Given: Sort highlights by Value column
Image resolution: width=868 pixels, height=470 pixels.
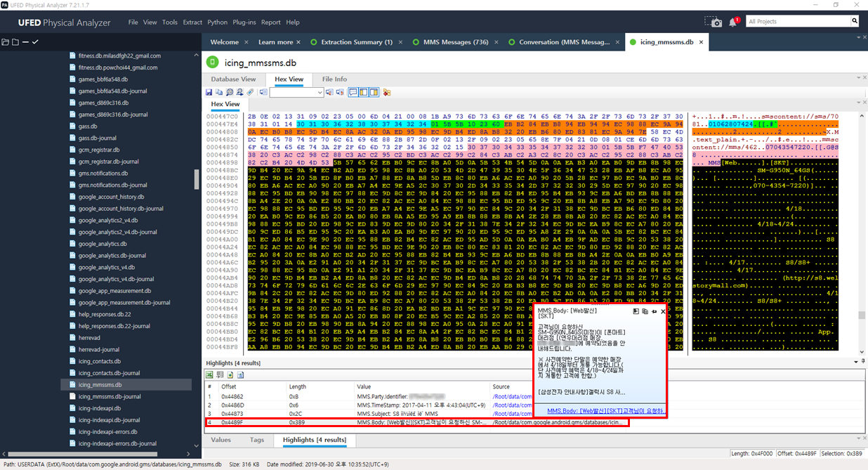Looking at the screenshot, I should coord(364,386).
